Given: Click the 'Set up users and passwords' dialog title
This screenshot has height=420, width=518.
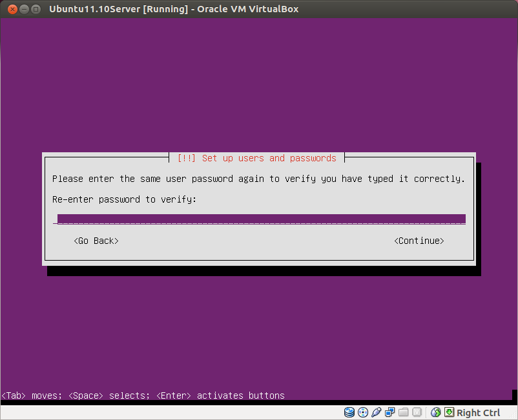Looking at the screenshot, I should [260, 157].
